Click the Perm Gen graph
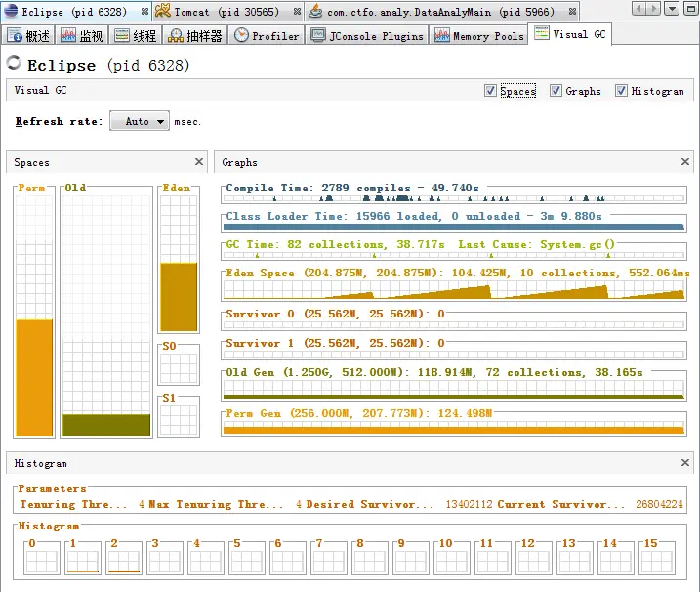 (454, 426)
